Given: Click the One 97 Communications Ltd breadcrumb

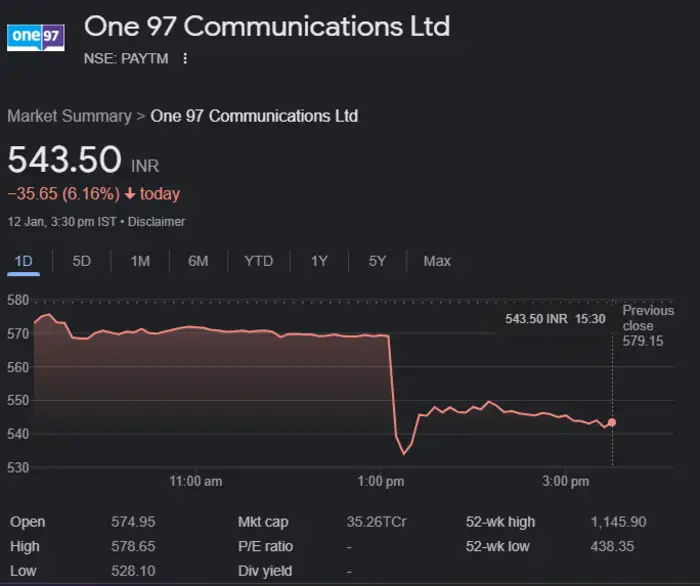Looking at the screenshot, I should tap(254, 116).
